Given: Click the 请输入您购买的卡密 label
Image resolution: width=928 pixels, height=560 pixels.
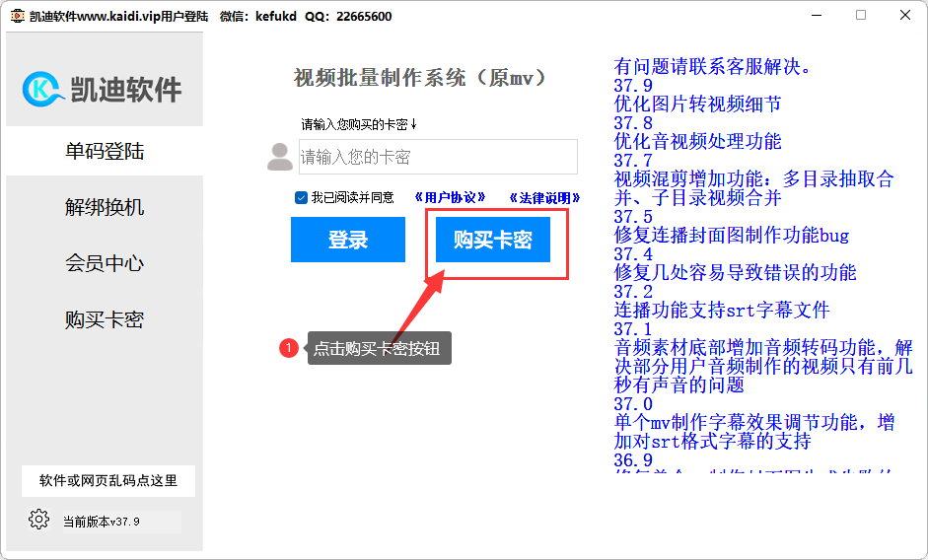Looking at the screenshot, I should tap(359, 124).
